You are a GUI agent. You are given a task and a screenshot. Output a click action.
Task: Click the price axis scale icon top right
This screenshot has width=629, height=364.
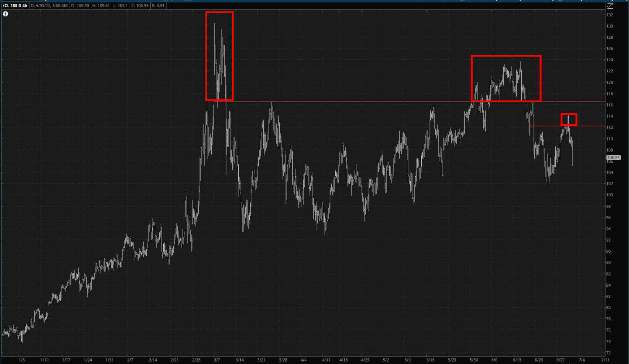[610, 6]
